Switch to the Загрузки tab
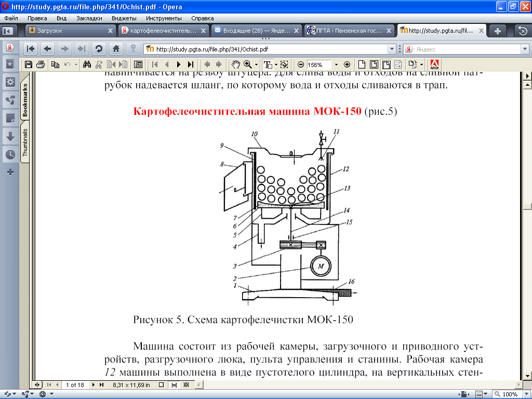The image size is (532, 399). (71, 31)
